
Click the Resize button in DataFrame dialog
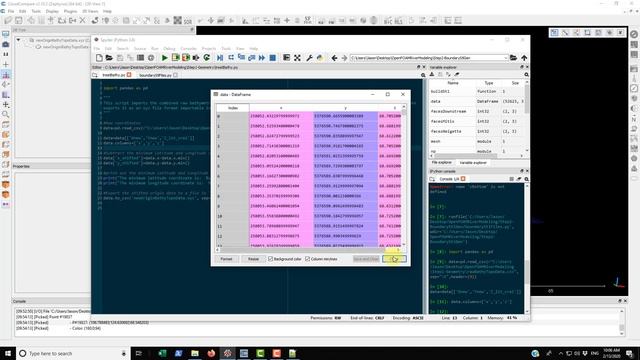[253, 259]
